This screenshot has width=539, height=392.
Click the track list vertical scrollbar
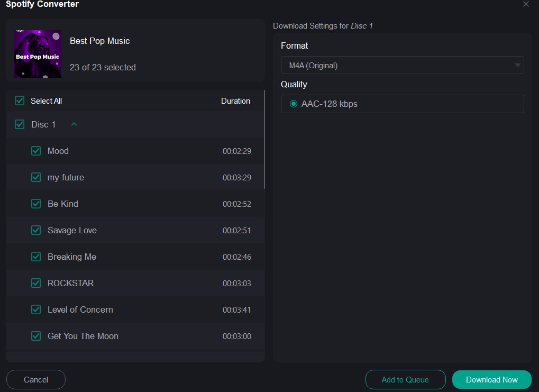pyautogui.click(x=264, y=140)
